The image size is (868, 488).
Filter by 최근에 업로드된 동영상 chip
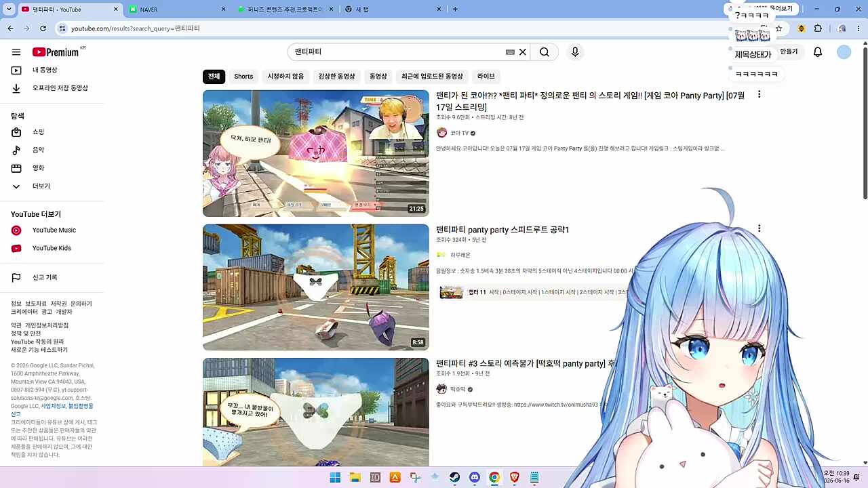432,77
